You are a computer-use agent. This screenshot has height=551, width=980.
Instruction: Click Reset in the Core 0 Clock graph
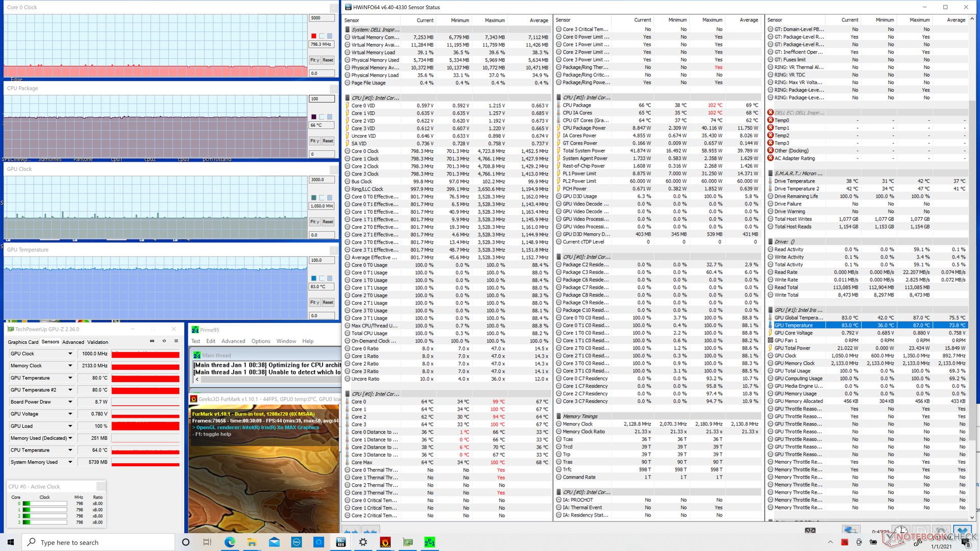pyautogui.click(x=328, y=60)
